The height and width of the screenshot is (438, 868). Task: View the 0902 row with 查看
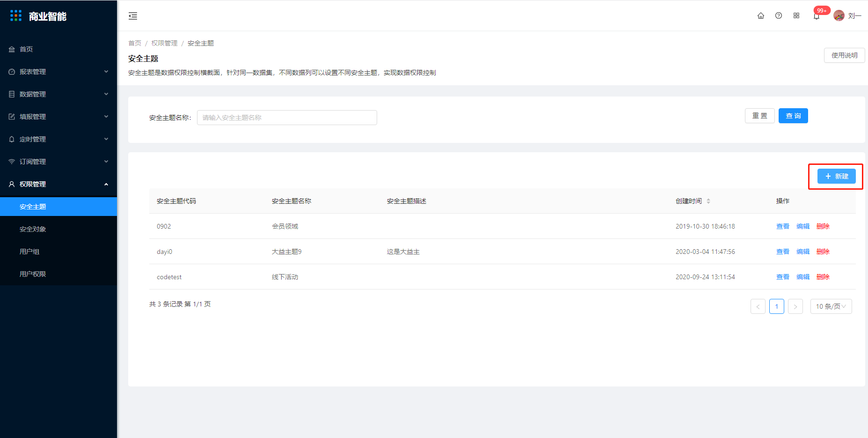point(782,226)
